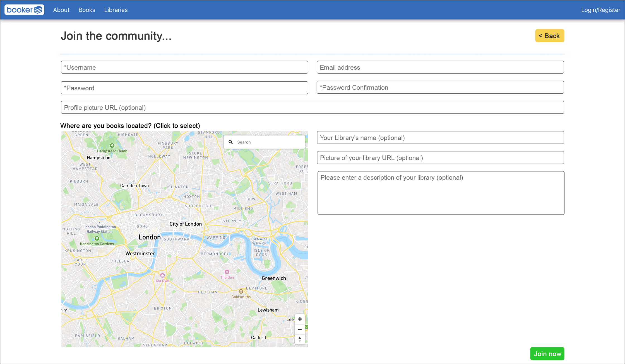Select Shoreditch on the map

point(198,206)
